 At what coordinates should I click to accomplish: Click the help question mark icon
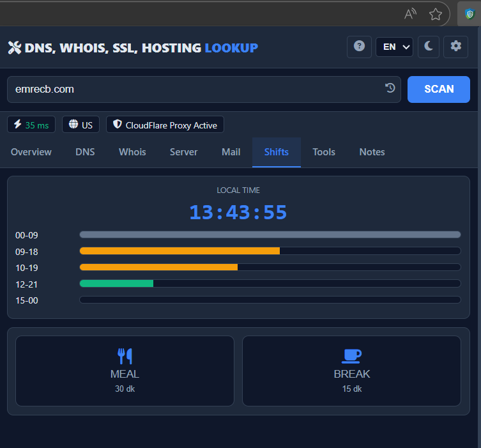tap(359, 47)
